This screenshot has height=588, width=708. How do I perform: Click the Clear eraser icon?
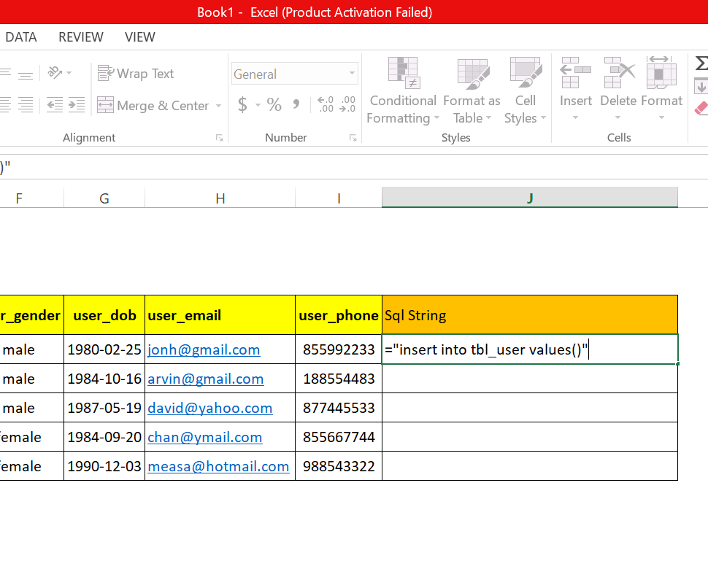[701, 107]
